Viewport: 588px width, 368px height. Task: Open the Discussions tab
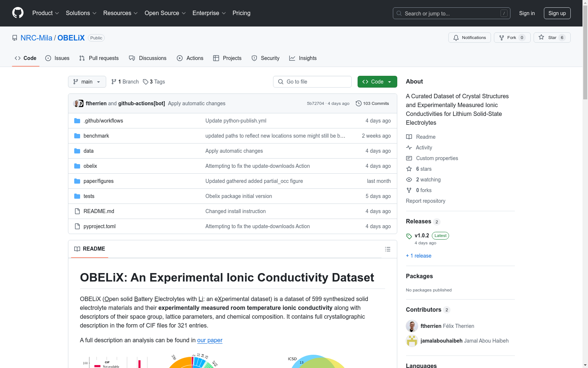point(148,58)
